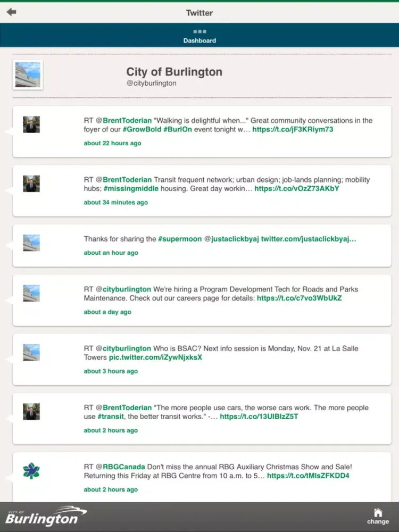Image resolution: width=399 pixels, height=532 pixels.
Task: Tap avatar on the supermoon tweet
Action: click(x=31, y=243)
